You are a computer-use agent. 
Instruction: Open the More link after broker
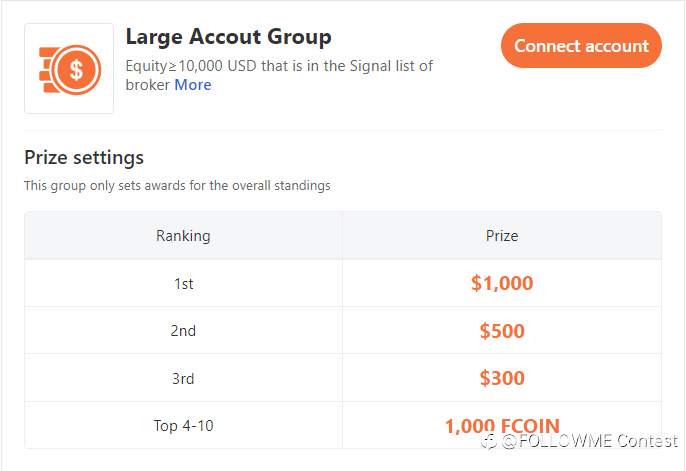(x=192, y=85)
